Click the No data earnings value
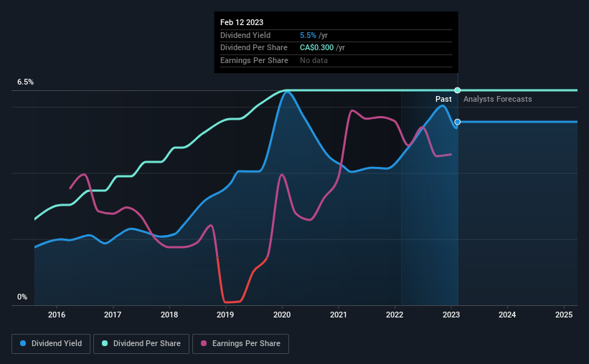Viewport: 589px width, 364px height. 314,60
